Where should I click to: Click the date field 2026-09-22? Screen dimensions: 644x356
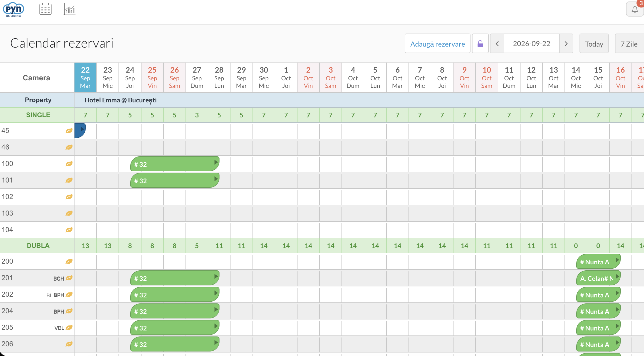(531, 44)
